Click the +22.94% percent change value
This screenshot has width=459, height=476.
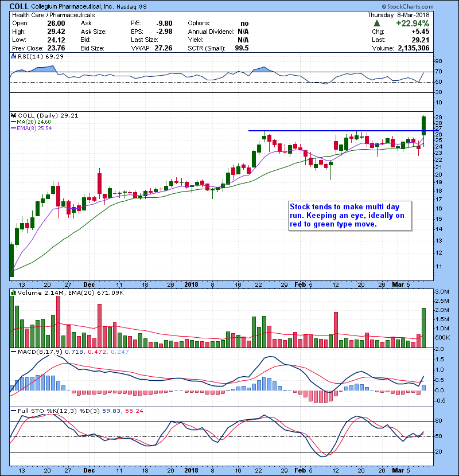(x=413, y=24)
